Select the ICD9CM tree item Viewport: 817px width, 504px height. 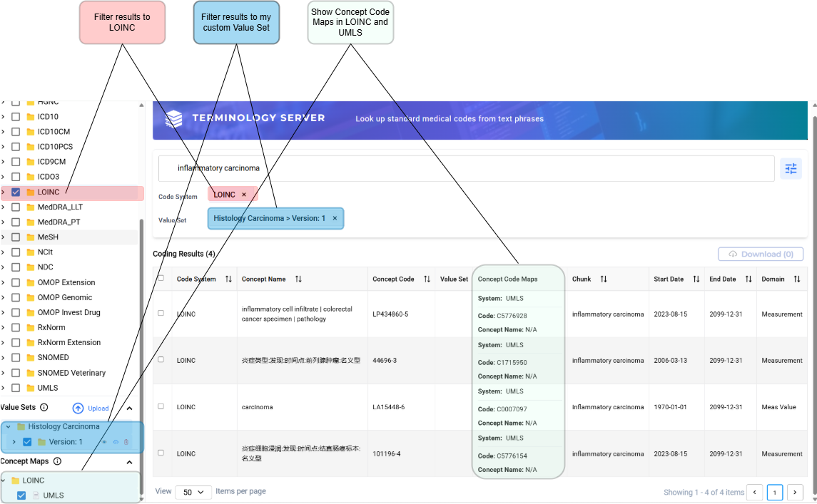click(51, 162)
